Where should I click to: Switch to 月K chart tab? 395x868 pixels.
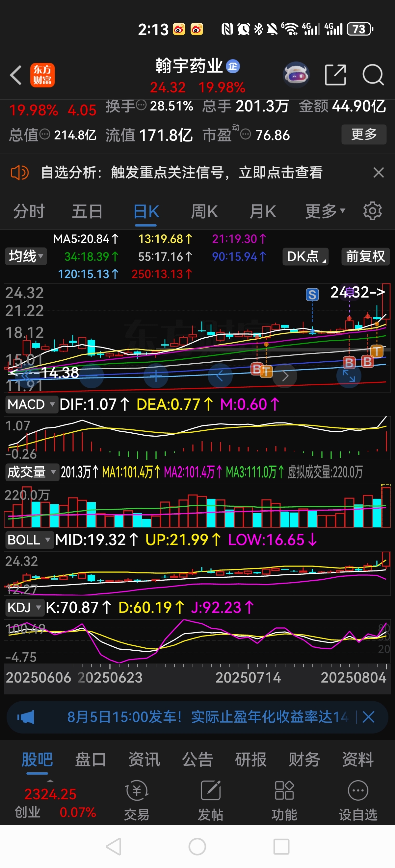[x=263, y=212]
